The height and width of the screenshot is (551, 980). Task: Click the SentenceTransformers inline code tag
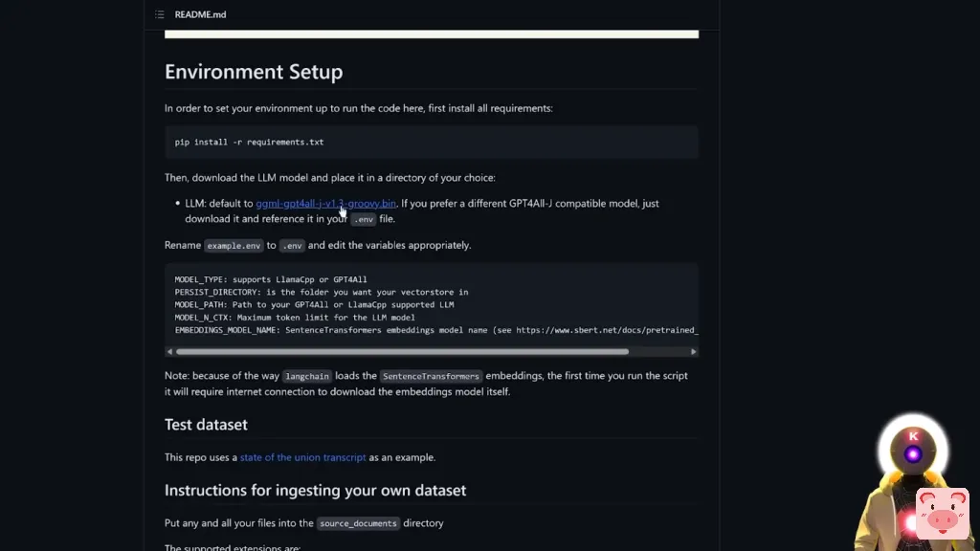[431, 376]
